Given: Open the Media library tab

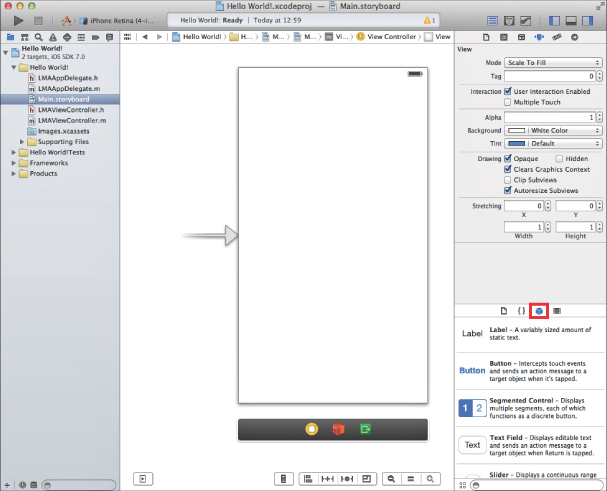Looking at the screenshot, I should click(557, 311).
